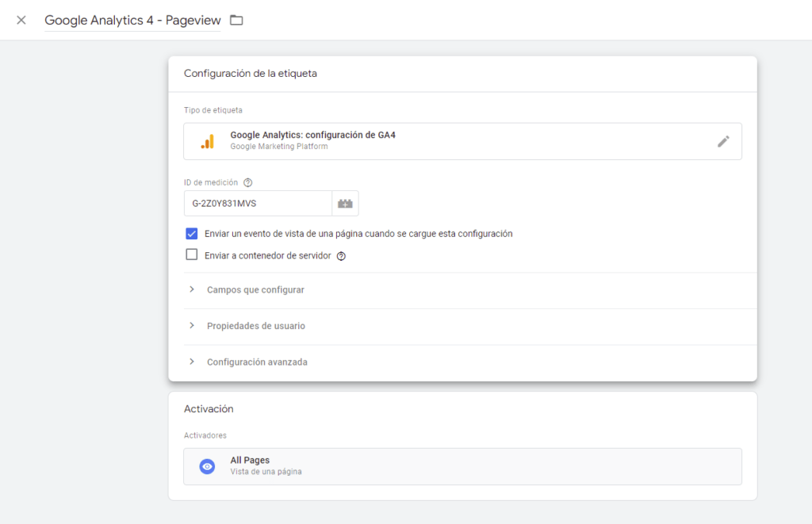The height and width of the screenshot is (524, 812).
Task: Open the All Pages trigger
Action: coord(462,466)
